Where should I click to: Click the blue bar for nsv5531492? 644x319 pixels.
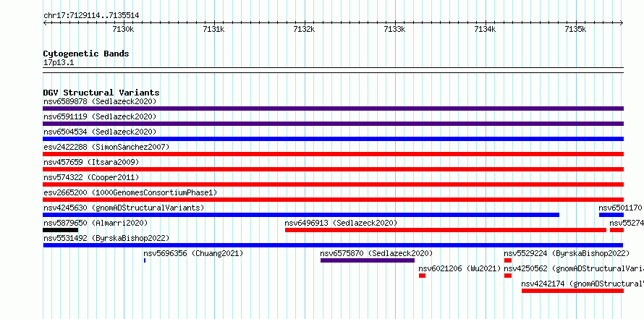click(333, 245)
